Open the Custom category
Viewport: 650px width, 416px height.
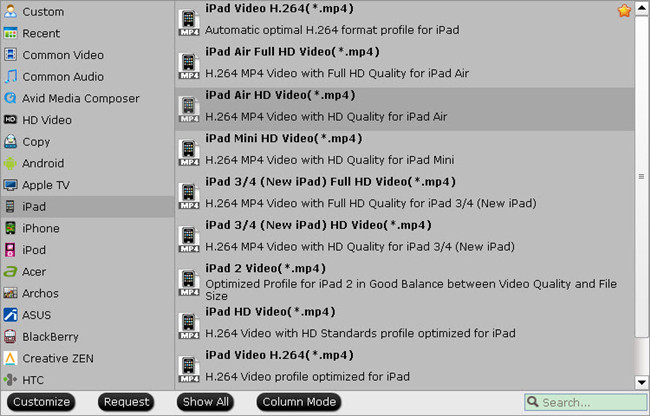pos(43,12)
